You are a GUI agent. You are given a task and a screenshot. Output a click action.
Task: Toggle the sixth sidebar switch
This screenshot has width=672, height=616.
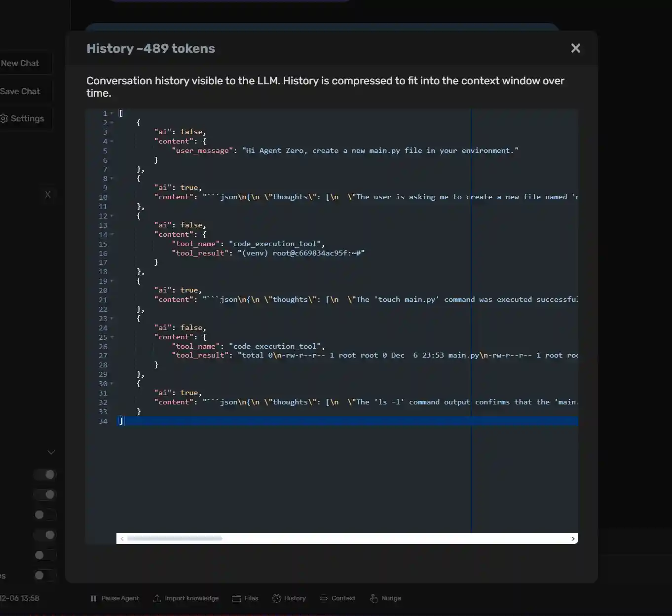pos(45,575)
